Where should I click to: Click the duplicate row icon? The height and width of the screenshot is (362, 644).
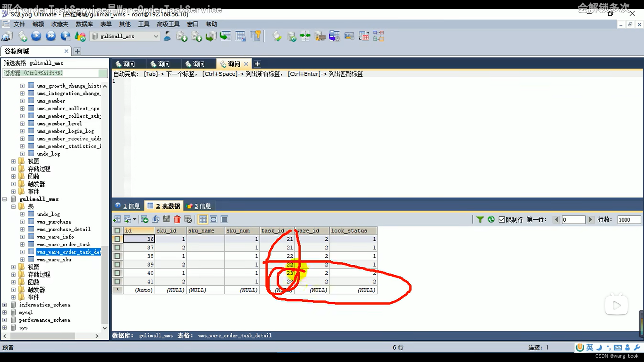(156, 220)
